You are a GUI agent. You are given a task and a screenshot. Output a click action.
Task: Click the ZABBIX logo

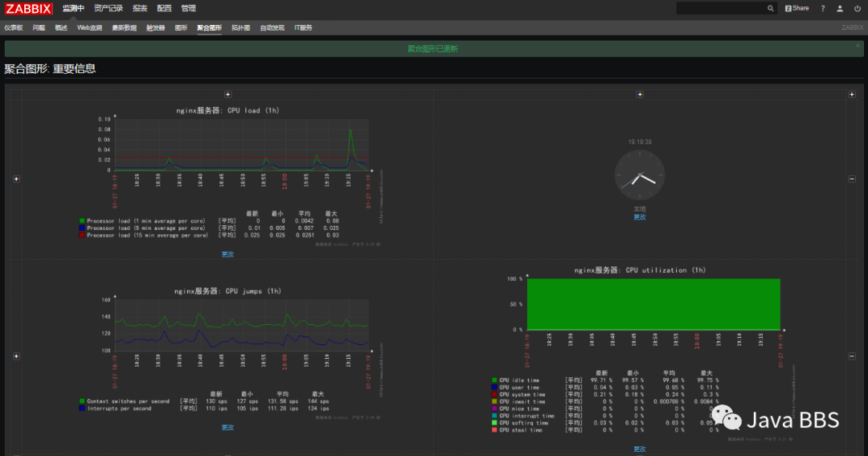[28, 8]
